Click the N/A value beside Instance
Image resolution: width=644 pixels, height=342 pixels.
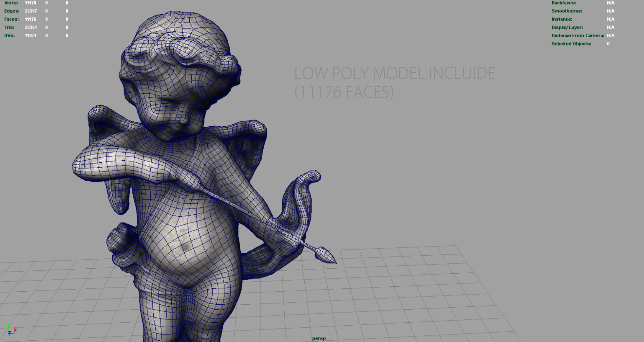pos(611,19)
